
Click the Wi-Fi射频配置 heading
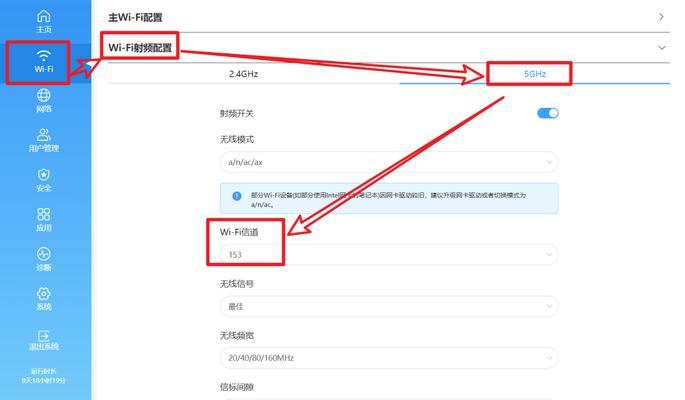pyautogui.click(x=140, y=48)
